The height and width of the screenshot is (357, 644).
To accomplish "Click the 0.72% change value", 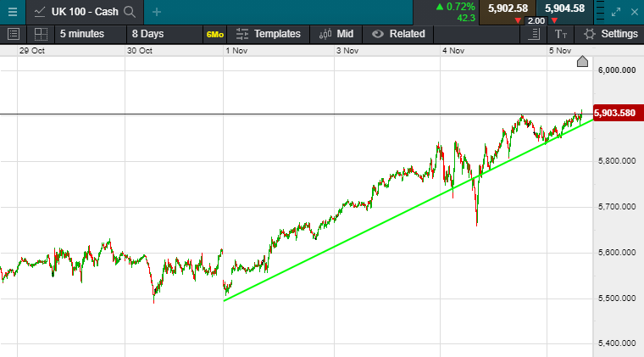I will tap(460, 7).
